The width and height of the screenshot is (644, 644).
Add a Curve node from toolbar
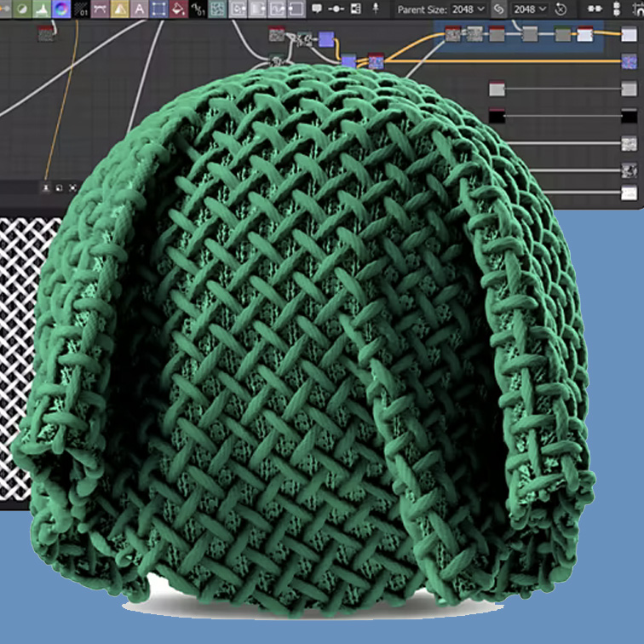(101, 9)
